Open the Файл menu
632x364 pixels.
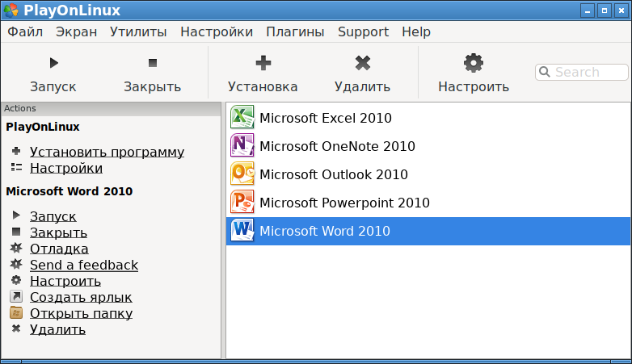click(x=25, y=31)
